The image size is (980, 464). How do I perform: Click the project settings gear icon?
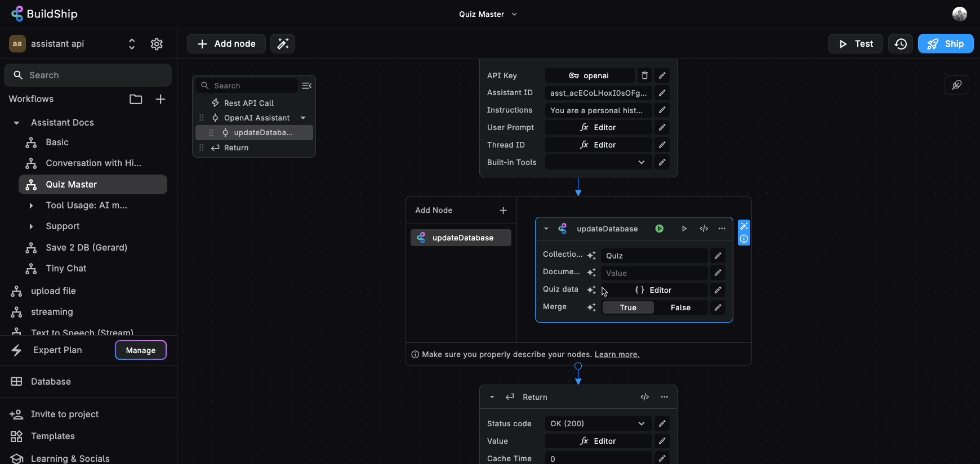click(x=157, y=44)
